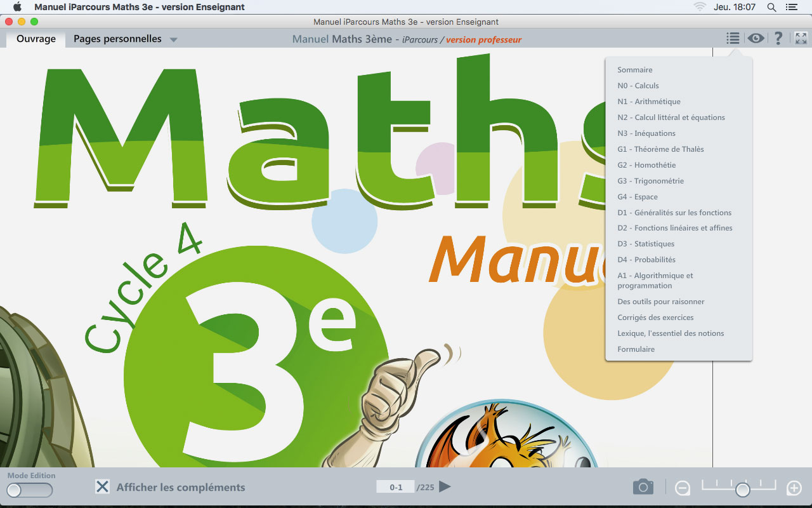Viewport: 812px width, 508px height.
Task: Open A1 - Algorithmique et programmation
Action: pyautogui.click(x=655, y=281)
